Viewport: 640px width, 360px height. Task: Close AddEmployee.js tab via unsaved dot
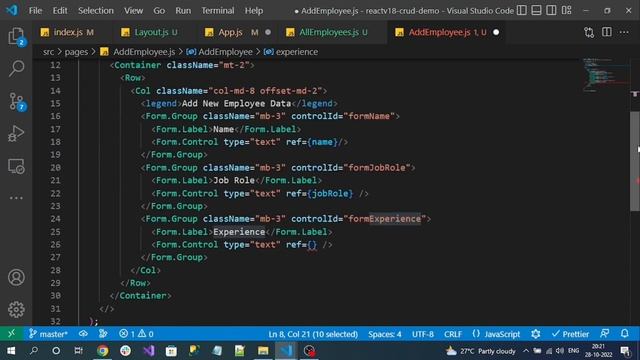tap(496, 32)
